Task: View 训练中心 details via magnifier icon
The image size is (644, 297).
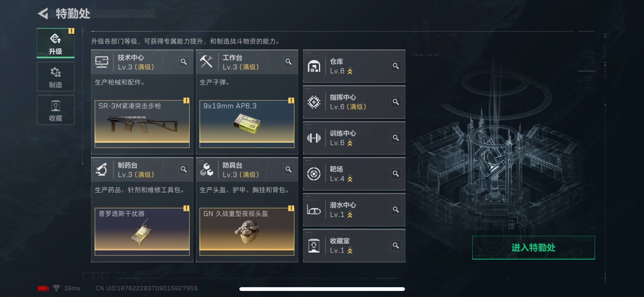Action: 396,138
